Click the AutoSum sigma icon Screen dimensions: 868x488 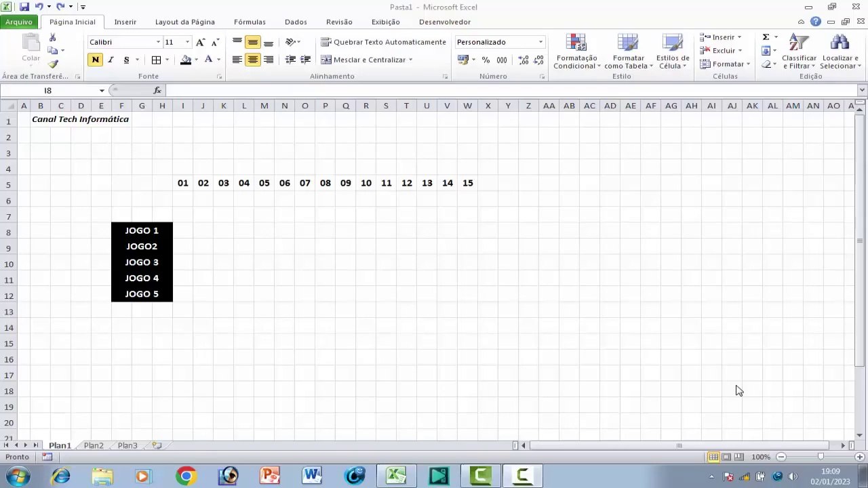[766, 37]
